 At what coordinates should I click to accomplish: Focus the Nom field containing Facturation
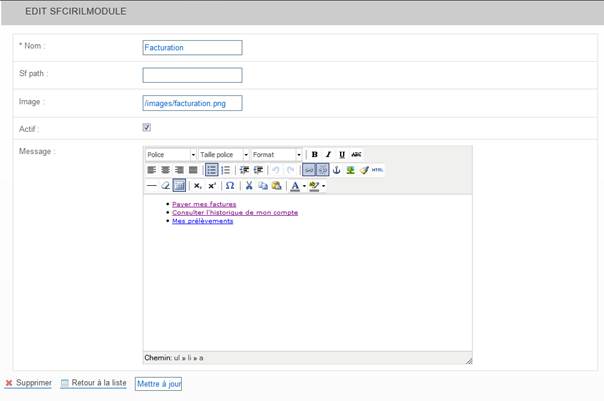click(192, 47)
